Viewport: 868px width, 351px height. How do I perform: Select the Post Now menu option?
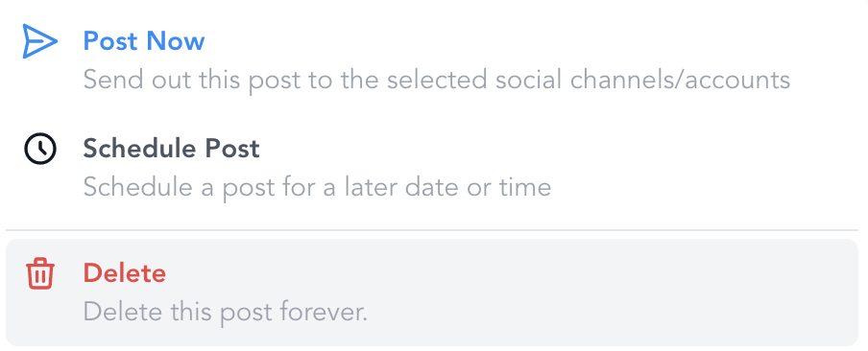(x=432, y=59)
